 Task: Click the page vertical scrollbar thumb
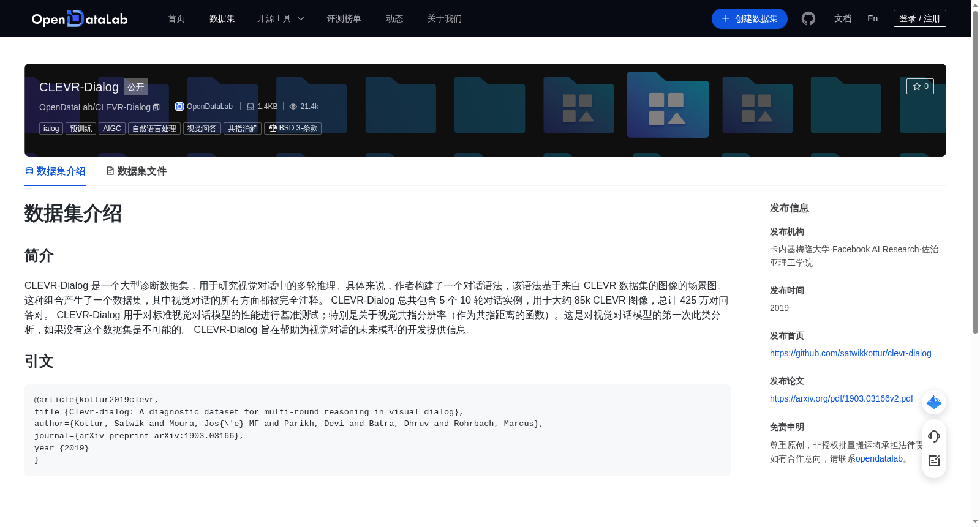click(975, 171)
